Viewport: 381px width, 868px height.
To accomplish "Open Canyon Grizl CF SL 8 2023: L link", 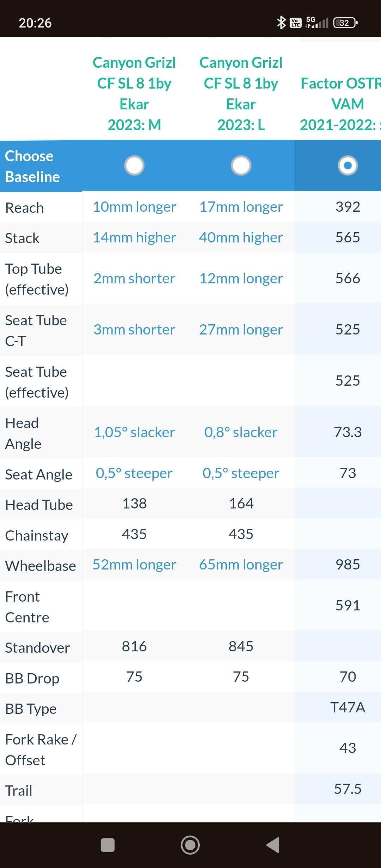I will [241, 94].
